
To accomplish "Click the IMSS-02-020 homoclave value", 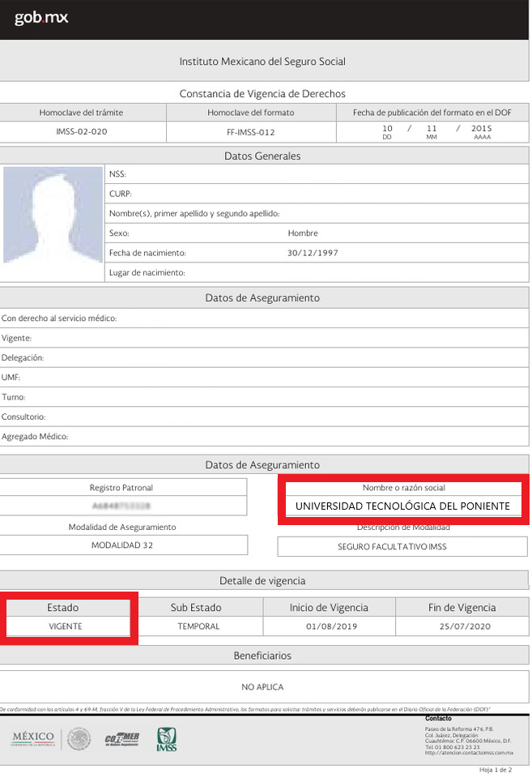I will coord(82,131).
